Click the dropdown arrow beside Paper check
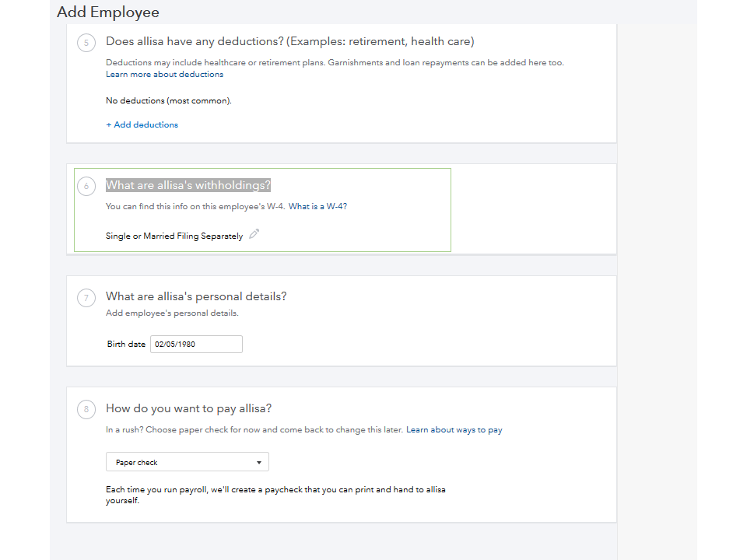 [258, 461]
